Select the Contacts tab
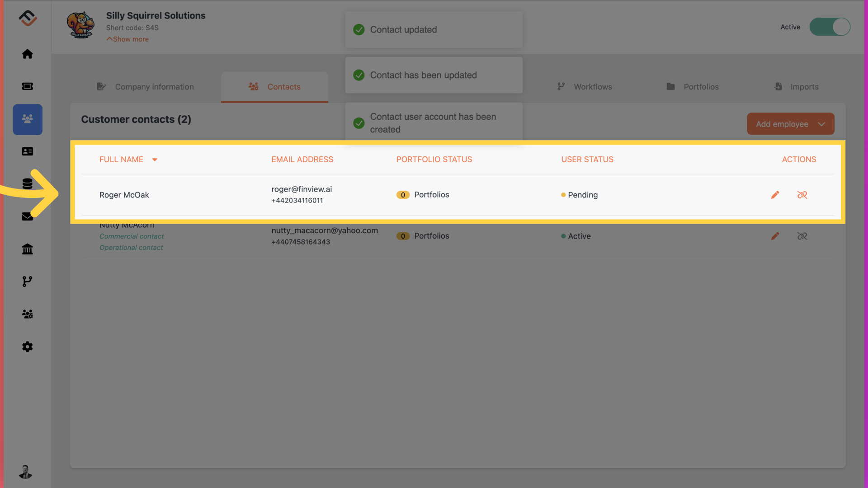 pyautogui.click(x=274, y=87)
